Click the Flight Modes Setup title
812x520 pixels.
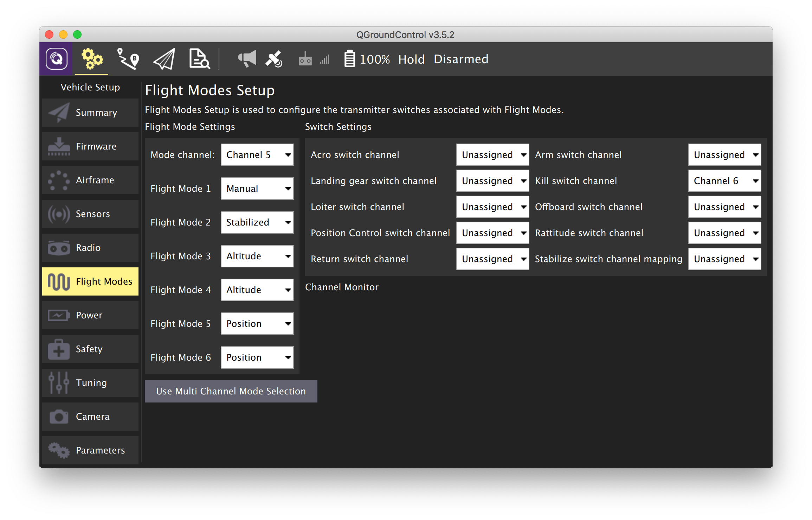click(210, 90)
